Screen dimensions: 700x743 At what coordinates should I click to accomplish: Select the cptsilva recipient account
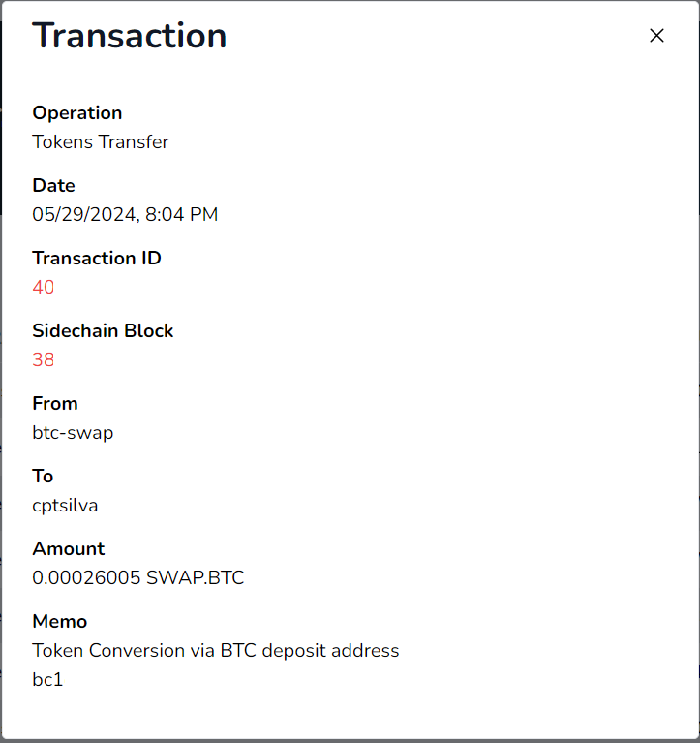(x=65, y=506)
